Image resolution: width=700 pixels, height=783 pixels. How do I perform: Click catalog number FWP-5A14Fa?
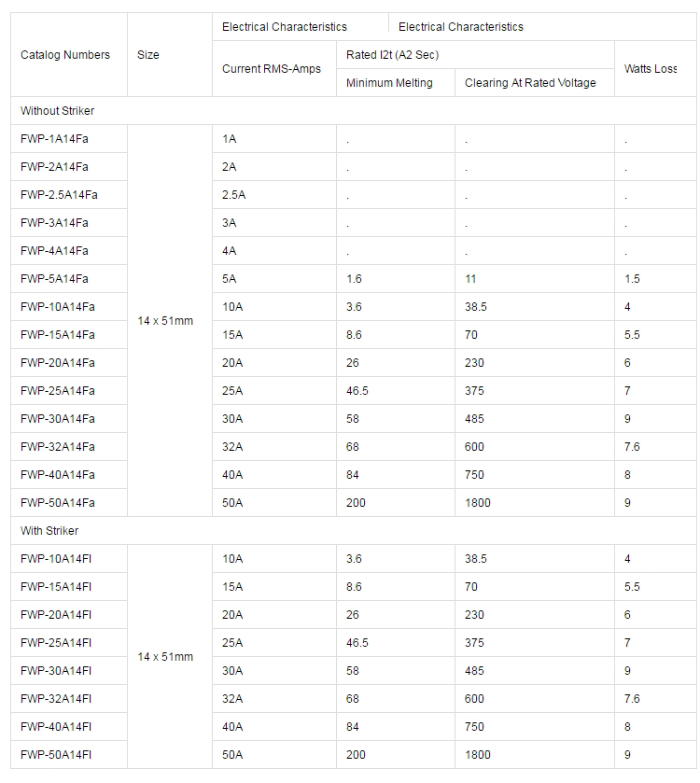55,279
